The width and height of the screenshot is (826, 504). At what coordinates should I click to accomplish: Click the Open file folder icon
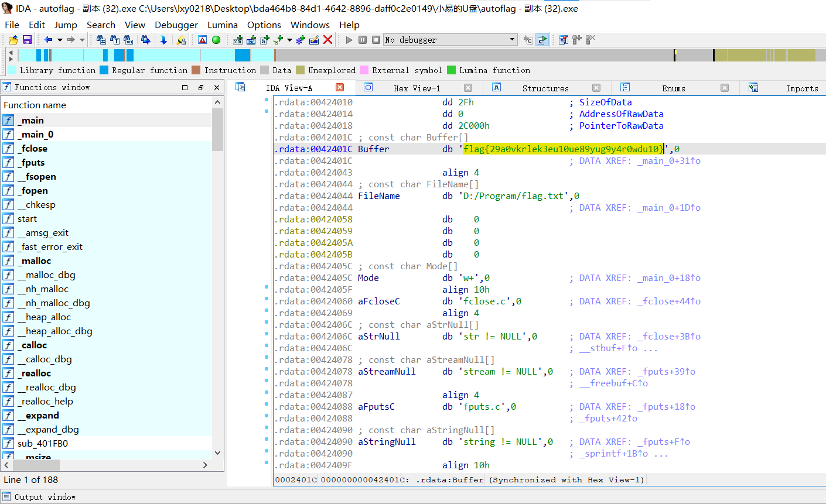click(13, 40)
